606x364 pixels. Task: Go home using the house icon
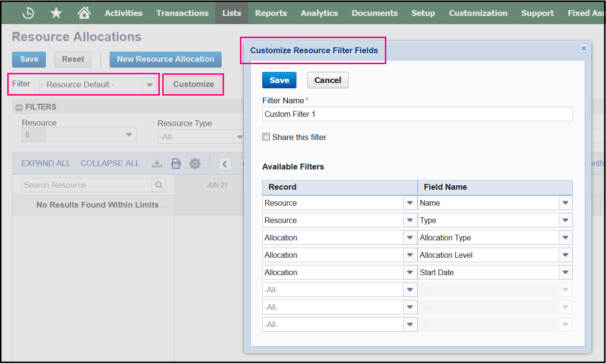coord(84,13)
